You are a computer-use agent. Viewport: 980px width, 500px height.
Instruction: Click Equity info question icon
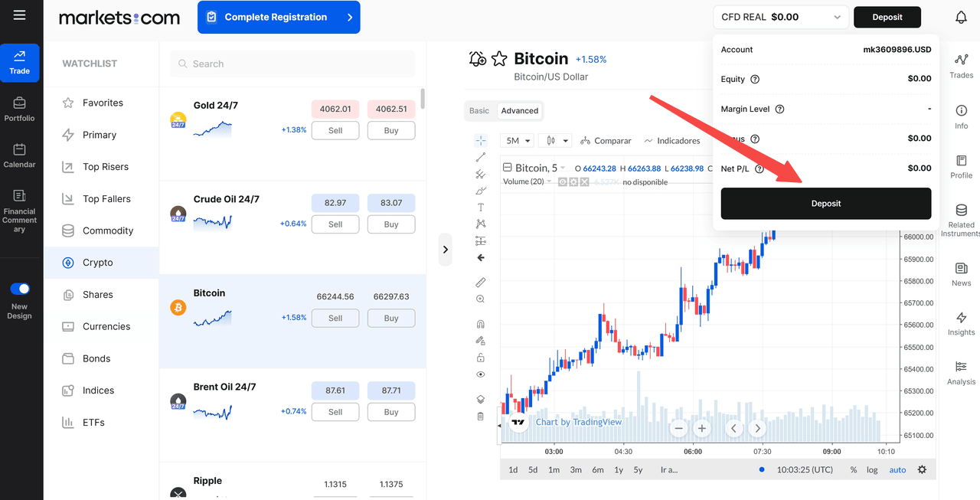(x=755, y=79)
